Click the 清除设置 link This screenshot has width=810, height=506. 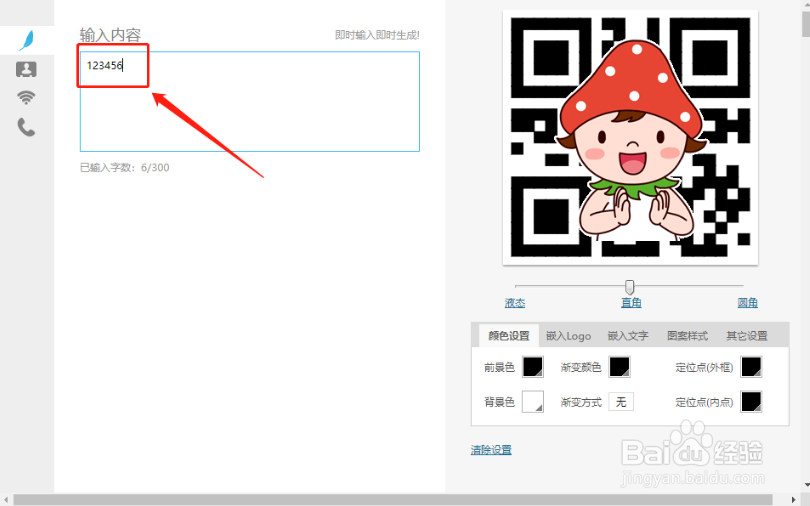491,450
